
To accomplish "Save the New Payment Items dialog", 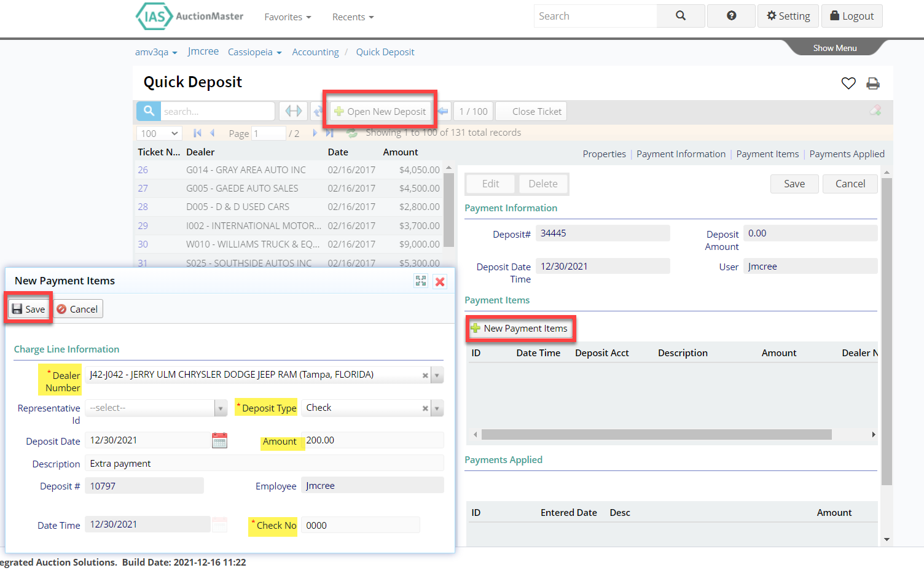I will 29,309.
